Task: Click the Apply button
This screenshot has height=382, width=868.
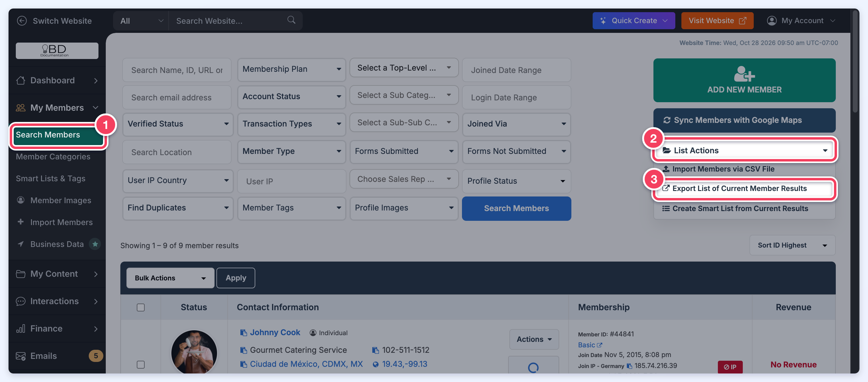Action: (236, 278)
